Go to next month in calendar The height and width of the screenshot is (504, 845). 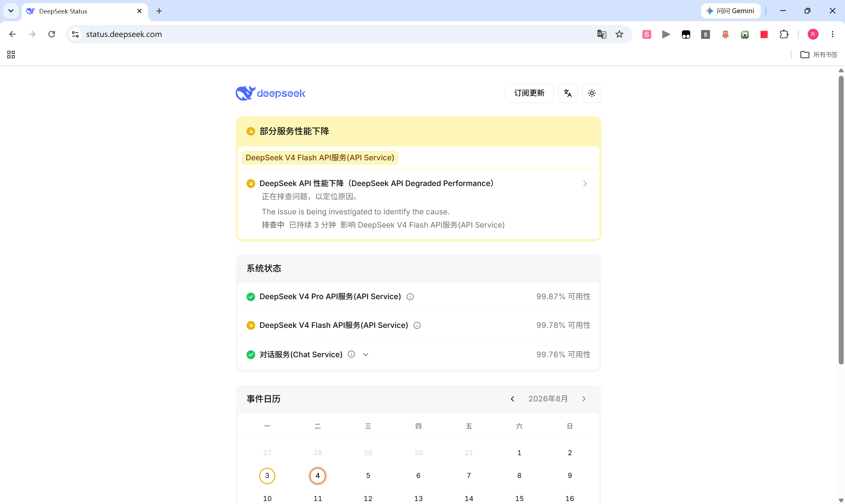(x=584, y=399)
